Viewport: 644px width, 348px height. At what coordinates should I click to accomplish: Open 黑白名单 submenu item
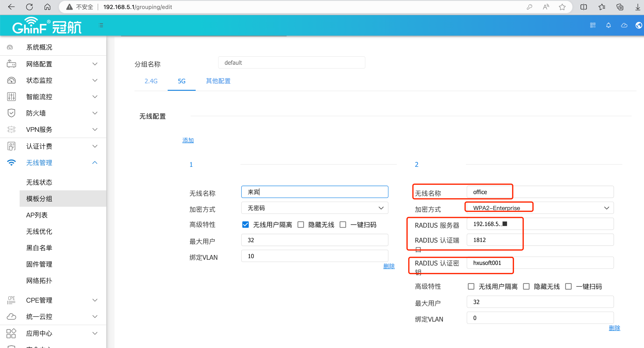click(x=39, y=248)
